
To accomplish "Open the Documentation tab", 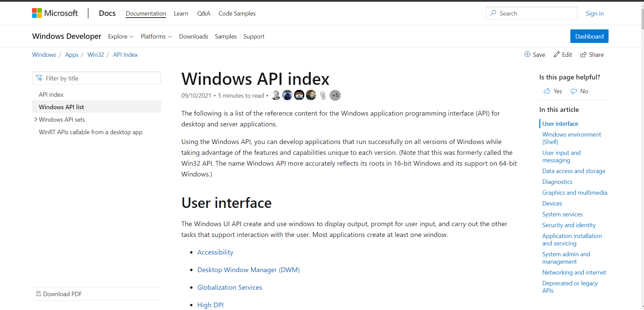I will click(x=146, y=14).
